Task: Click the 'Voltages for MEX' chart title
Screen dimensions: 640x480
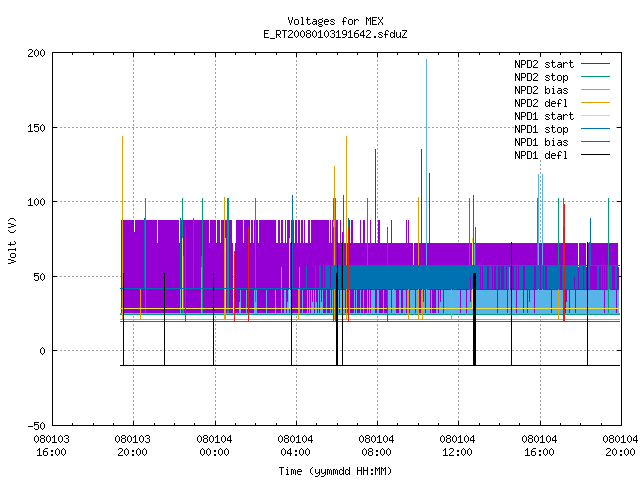Action: [x=335, y=21]
